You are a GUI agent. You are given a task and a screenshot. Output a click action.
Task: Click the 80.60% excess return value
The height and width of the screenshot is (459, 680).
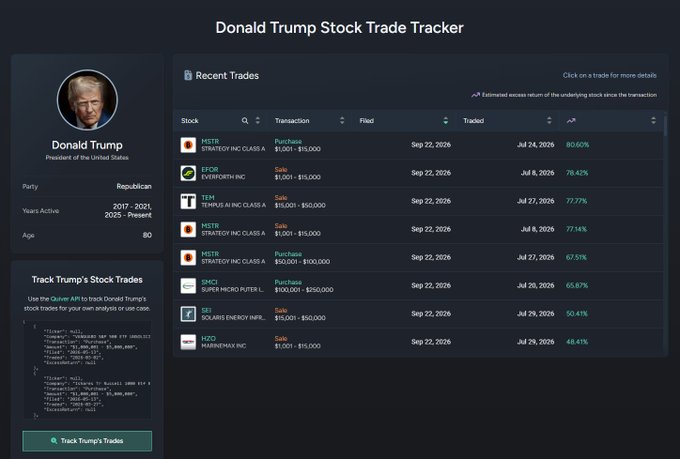(x=577, y=145)
